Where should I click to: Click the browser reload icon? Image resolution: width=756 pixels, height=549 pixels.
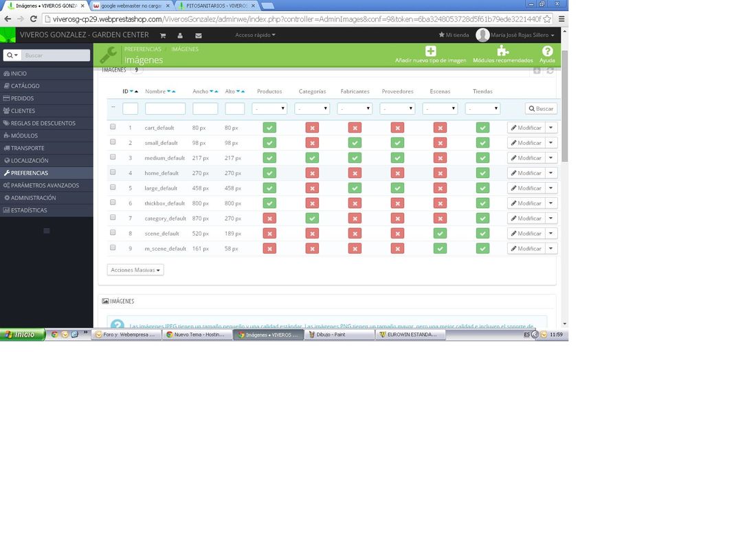(x=33, y=19)
